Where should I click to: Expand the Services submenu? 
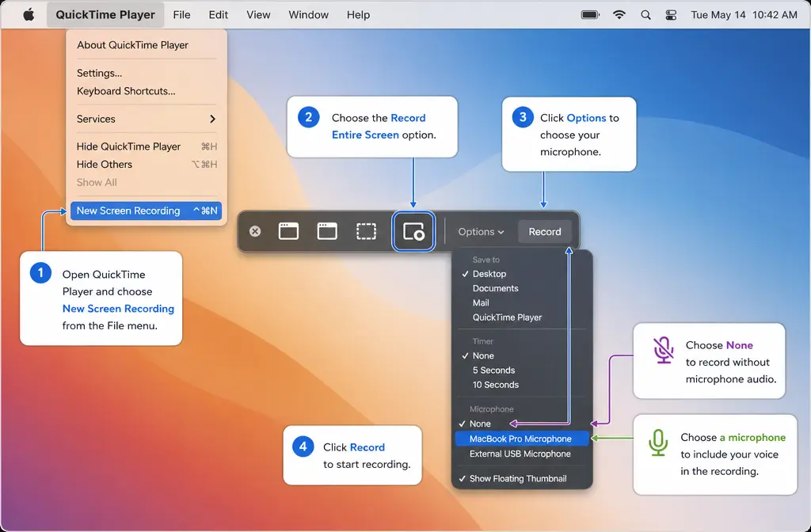coord(147,119)
